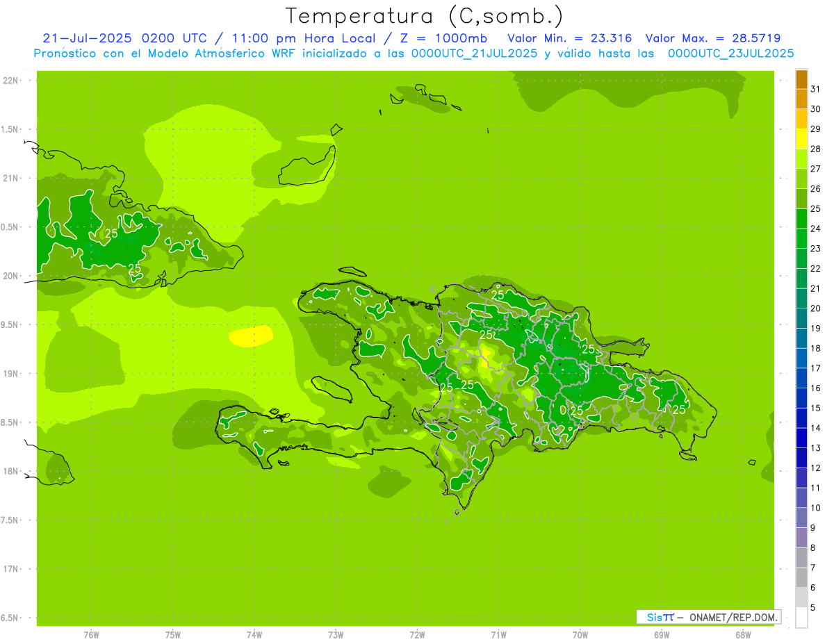Click the legend value 15
The image size is (834, 644).
tap(816, 408)
